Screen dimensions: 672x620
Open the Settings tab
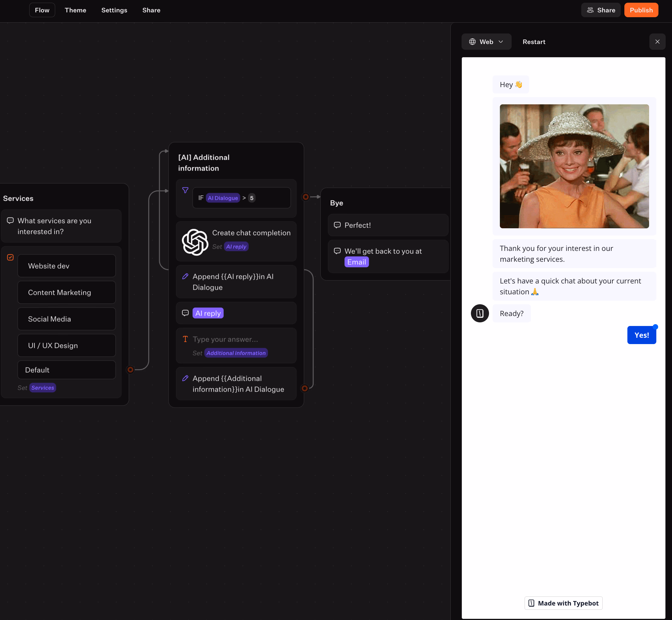[x=114, y=10]
